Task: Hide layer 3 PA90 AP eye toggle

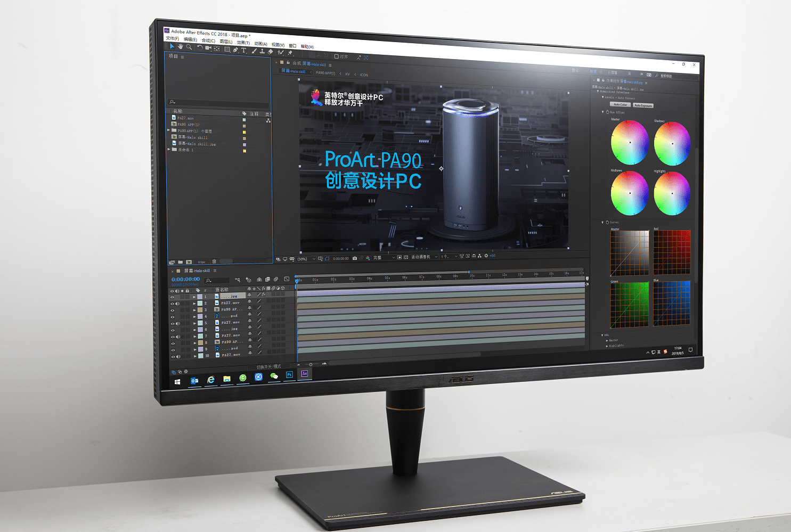Action: pos(173,310)
